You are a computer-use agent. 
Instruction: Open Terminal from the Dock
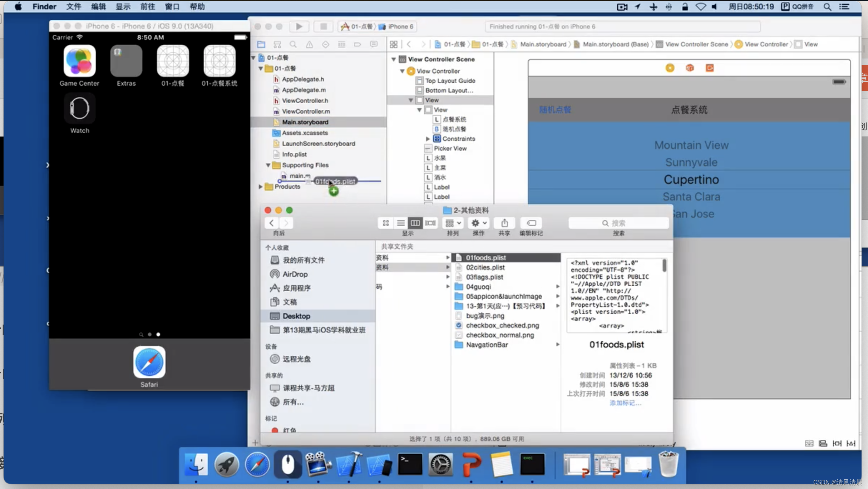click(x=410, y=464)
